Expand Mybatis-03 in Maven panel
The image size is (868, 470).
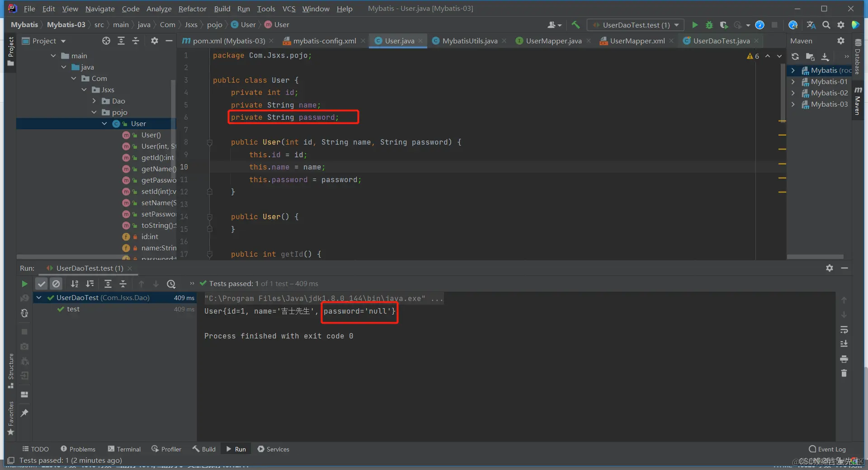tap(793, 104)
